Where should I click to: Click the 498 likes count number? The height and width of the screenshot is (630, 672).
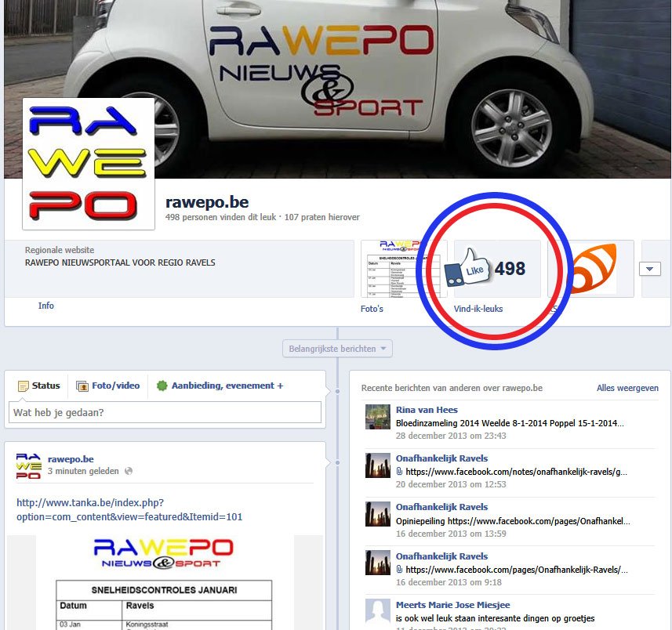tap(510, 269)
